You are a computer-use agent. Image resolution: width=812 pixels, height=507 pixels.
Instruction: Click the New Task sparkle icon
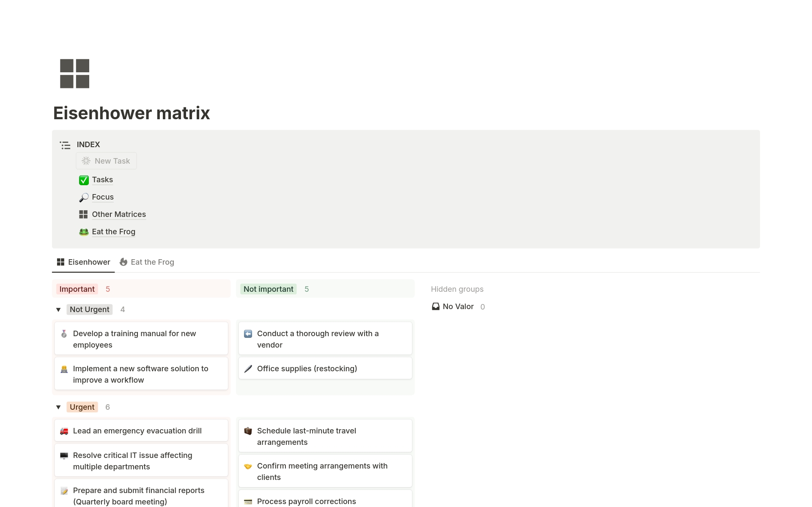[x=86, y=161]
